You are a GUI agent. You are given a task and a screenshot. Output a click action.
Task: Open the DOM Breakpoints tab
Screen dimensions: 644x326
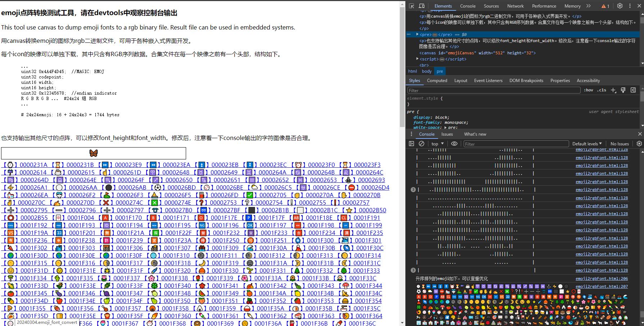[526, 81]
